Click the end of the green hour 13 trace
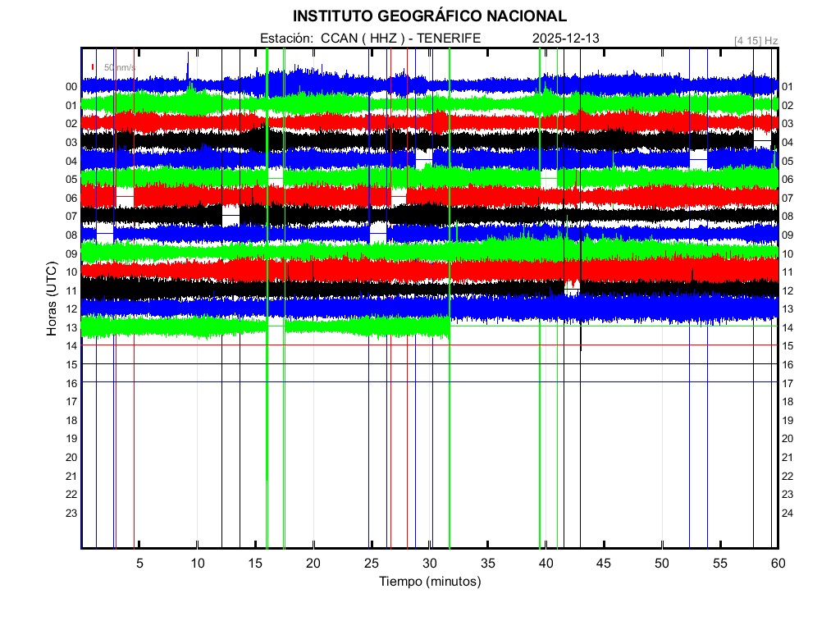This screenshot has height=630, width=840. coord(448,327)
